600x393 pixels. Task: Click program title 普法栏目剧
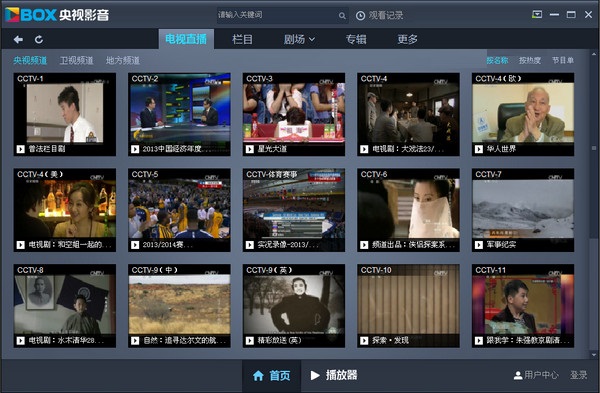point(47,149)
